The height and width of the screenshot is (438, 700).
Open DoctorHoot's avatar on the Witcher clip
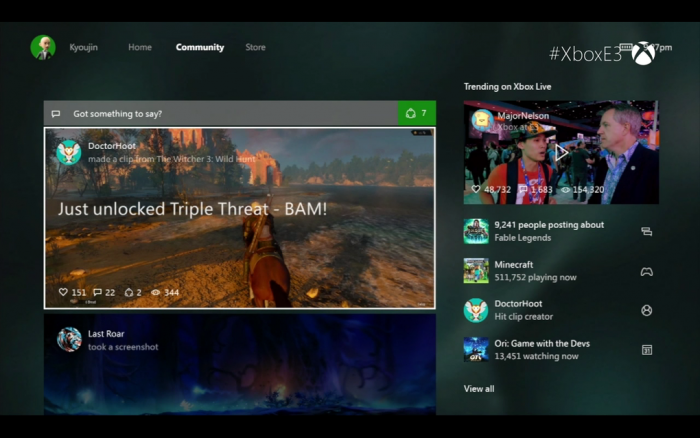click(69, 152)
